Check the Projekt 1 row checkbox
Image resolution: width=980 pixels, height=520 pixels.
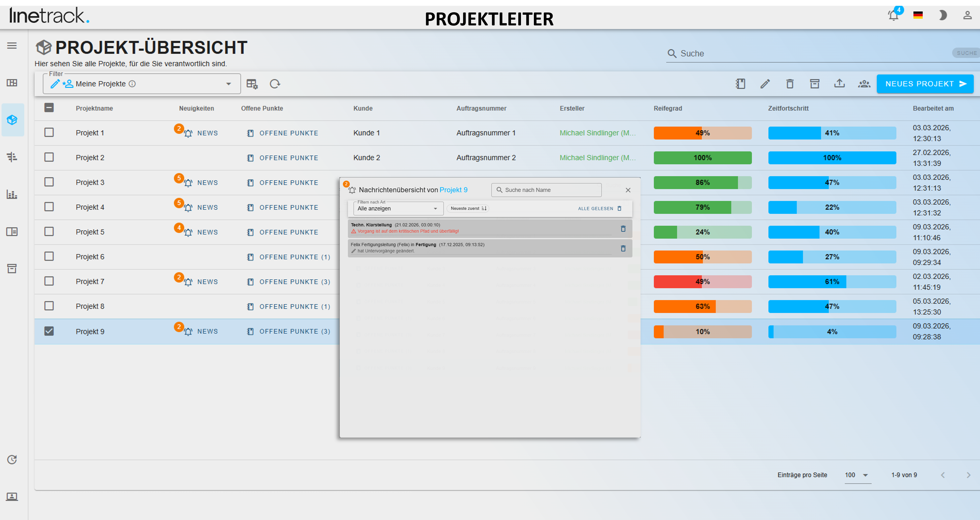tap(49, 132)
